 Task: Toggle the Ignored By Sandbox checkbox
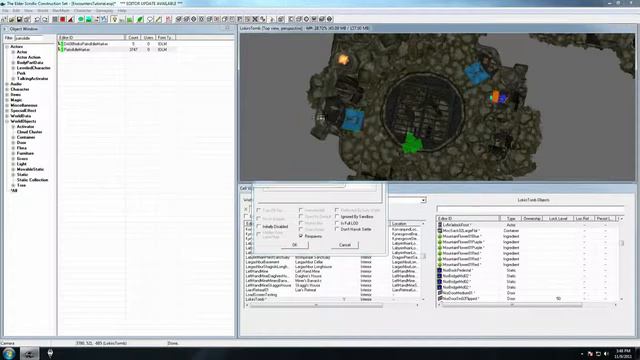click(337, 216)
